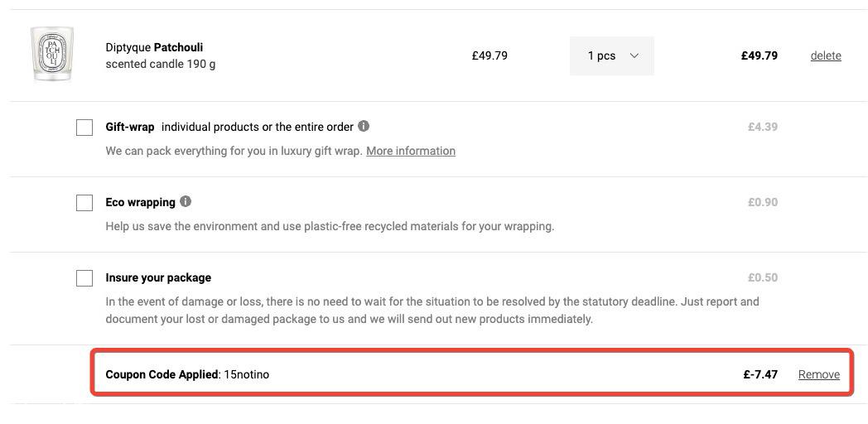
Task: Open the quantity dropdown chevron
Action: pyautogui.click(x=634, y=55)
